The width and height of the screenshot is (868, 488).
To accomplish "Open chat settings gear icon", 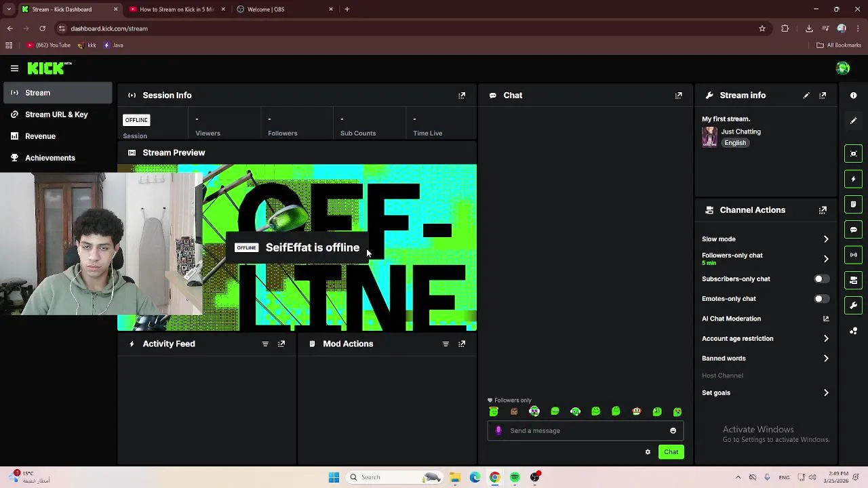I will [648, 452].
